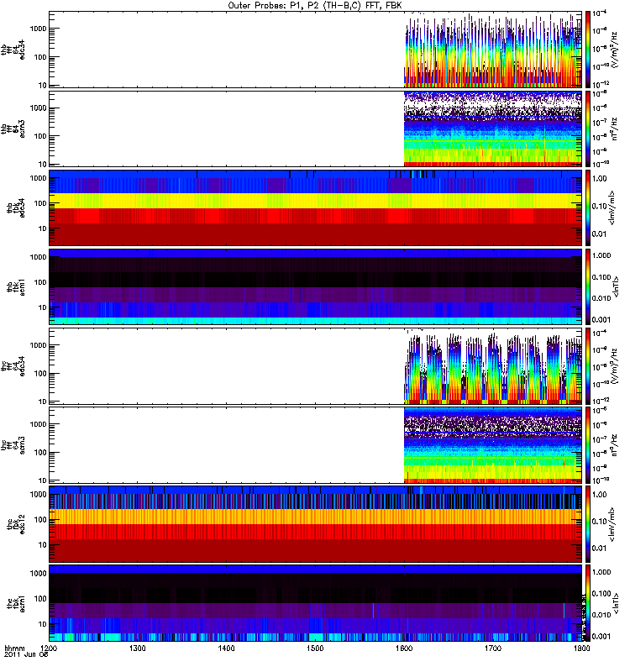This screenshot has height=672, width=630.
Task: Click the thc fff scm3 spectrogram data after 1600
Action: (x=493, y=445)
